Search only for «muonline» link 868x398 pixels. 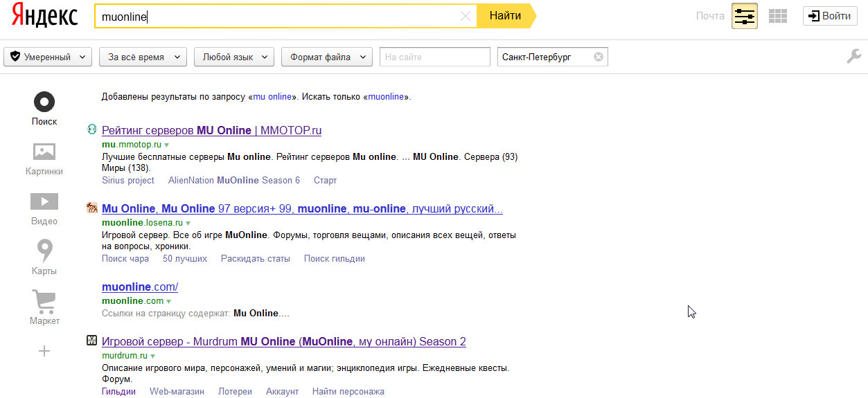pyautogui.click(x=386, y=97)
